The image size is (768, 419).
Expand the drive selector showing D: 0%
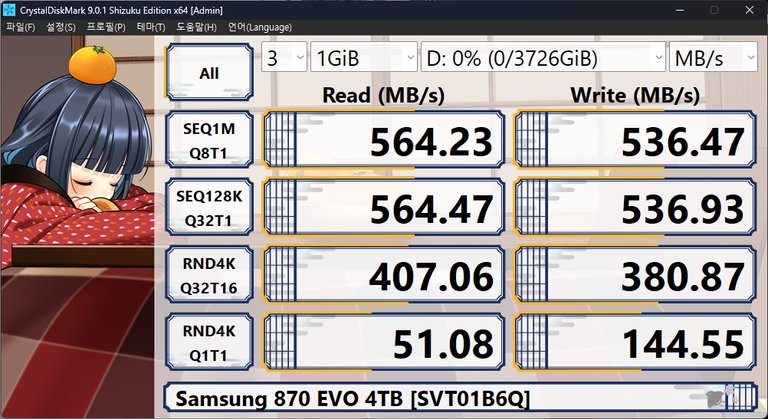pos(543,57)
